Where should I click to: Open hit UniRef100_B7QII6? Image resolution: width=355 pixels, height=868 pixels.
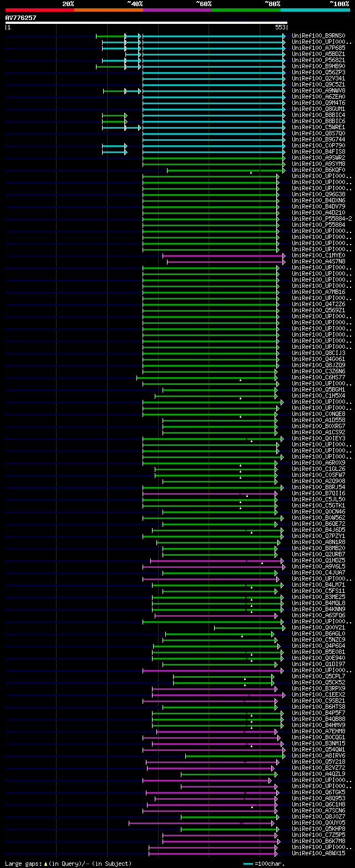318,494
